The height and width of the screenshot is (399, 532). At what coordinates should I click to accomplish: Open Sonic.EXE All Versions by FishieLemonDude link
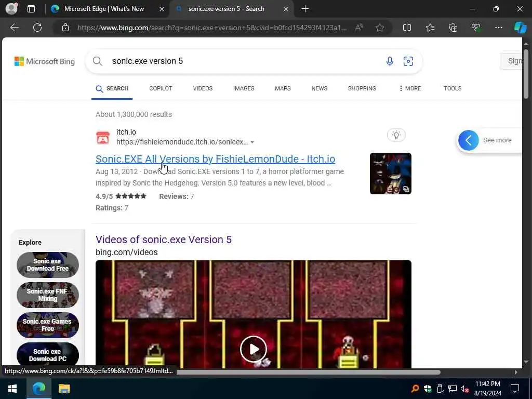tap(215, 159)
